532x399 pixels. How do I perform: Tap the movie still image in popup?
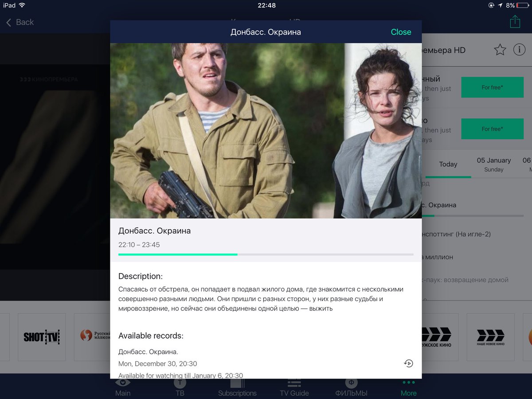coord(266,131)
